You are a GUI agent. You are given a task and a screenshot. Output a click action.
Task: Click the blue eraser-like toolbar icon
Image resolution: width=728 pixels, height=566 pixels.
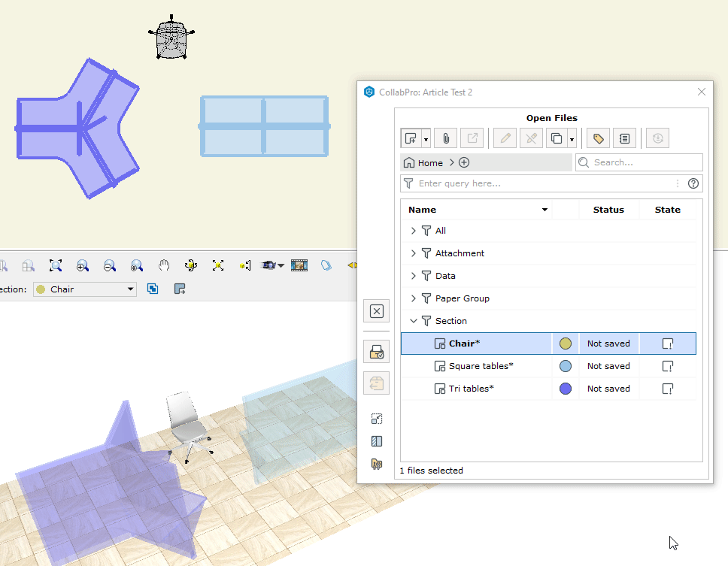tap(326, 265)
